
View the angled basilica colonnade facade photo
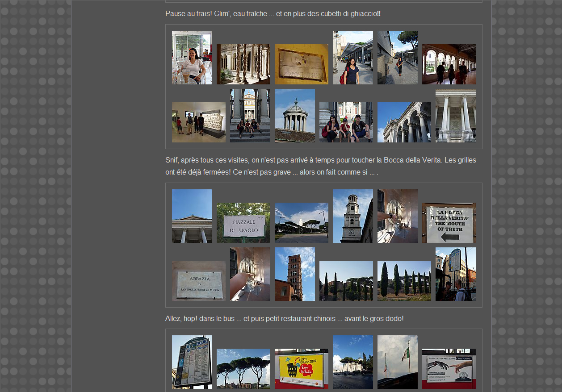click(404, 122)
